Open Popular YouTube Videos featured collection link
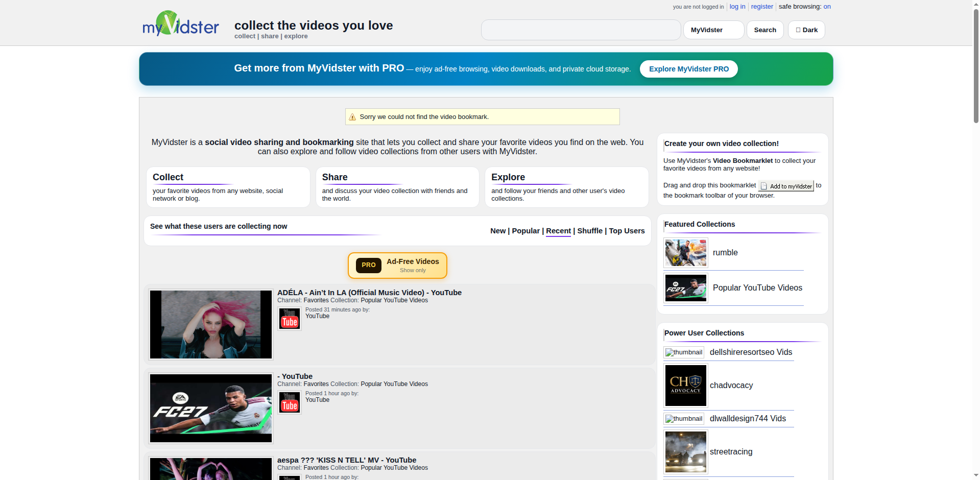The width and height of the screenshot is (980, 480). click(x=757, y=288)
